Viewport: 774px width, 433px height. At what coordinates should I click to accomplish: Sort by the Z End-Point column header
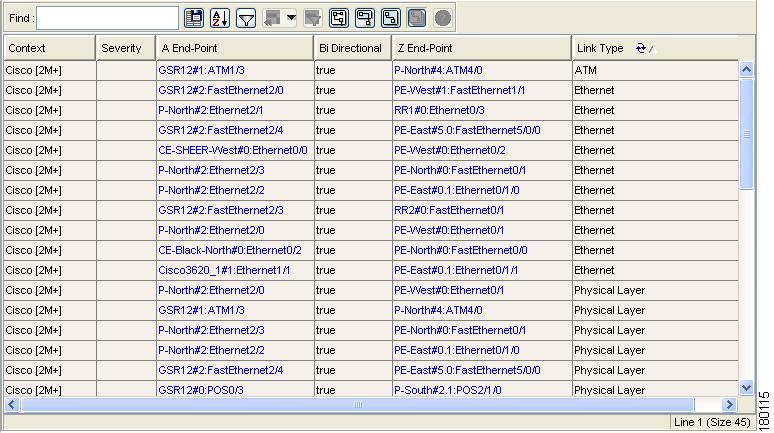click(x=482, y=48)
